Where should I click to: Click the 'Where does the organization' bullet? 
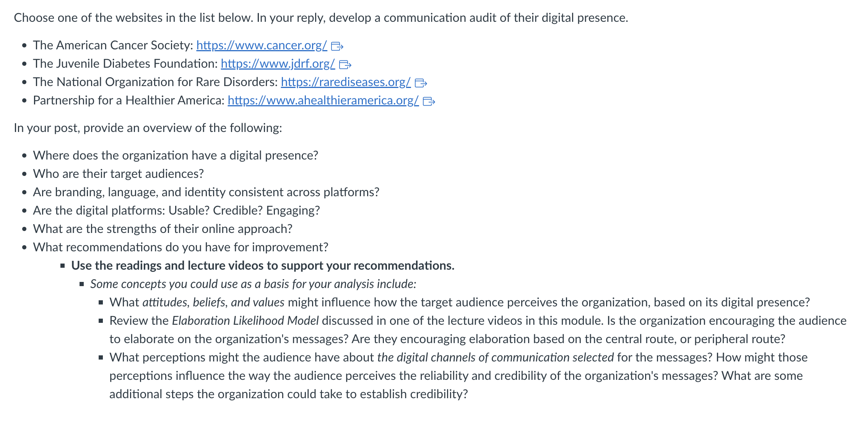coord(176,156)
